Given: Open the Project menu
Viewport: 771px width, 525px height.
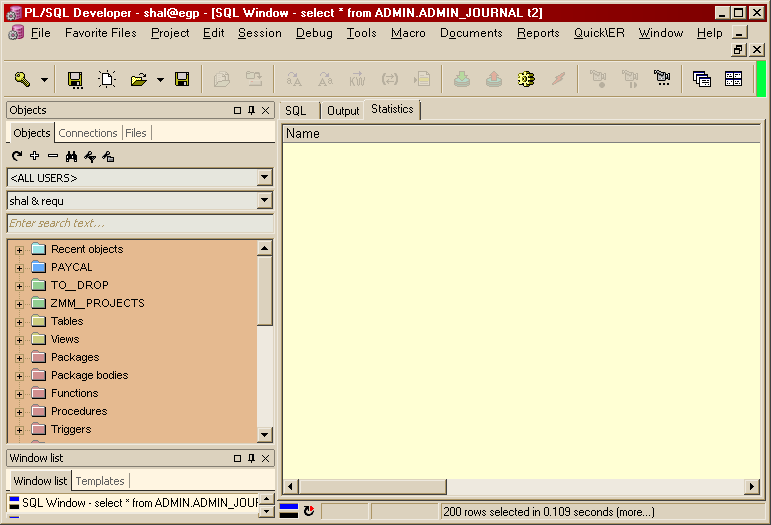Looking at the screenshot, I should 170,33.
